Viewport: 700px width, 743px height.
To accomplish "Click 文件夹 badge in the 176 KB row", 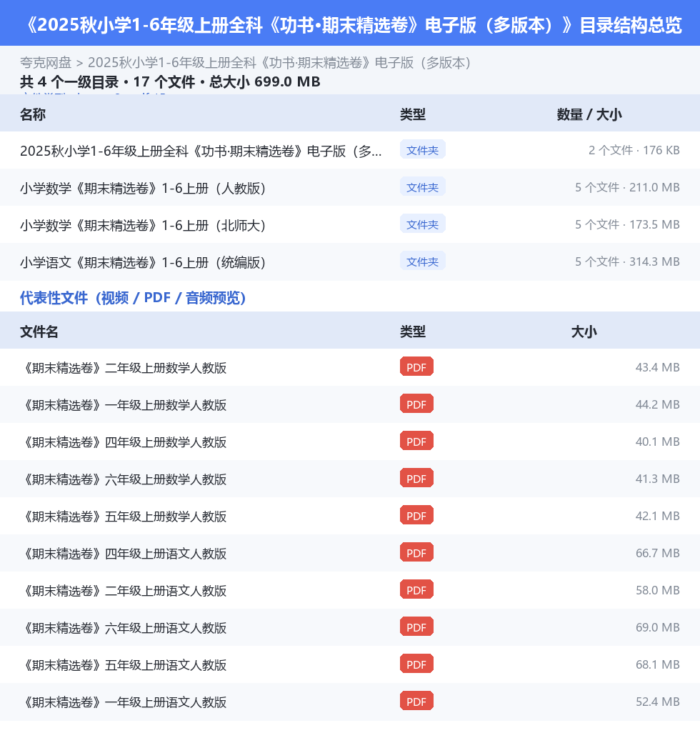I will tap(422, 150).
